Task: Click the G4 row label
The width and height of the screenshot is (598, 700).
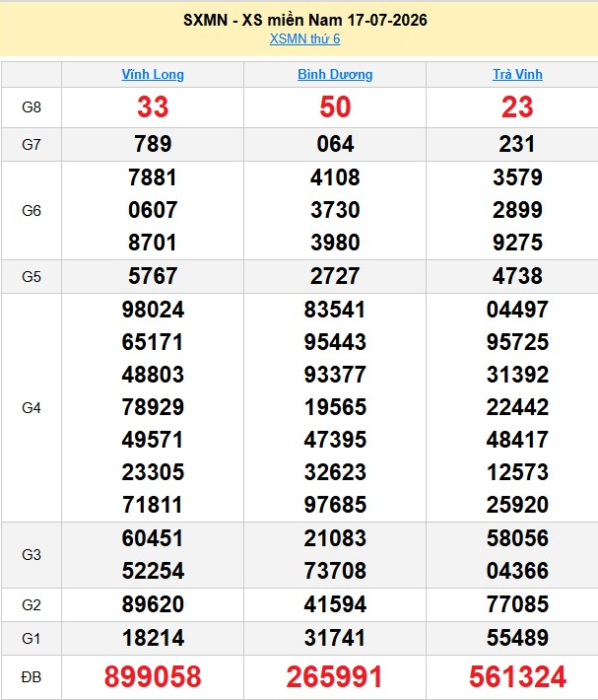Action: [32, 407]
